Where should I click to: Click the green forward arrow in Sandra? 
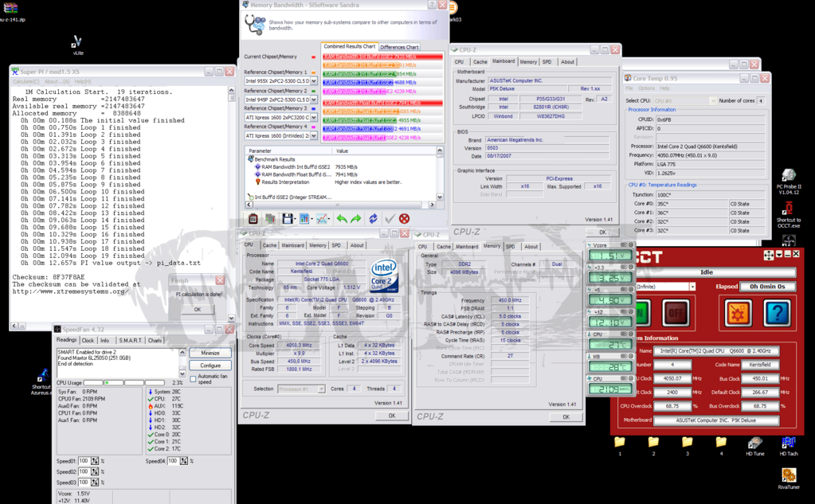356,219
